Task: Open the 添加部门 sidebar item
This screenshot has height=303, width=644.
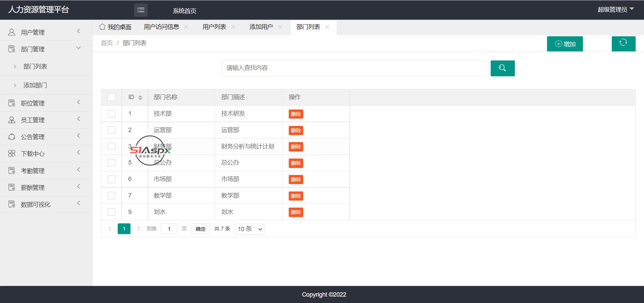Action: [46, 85]
